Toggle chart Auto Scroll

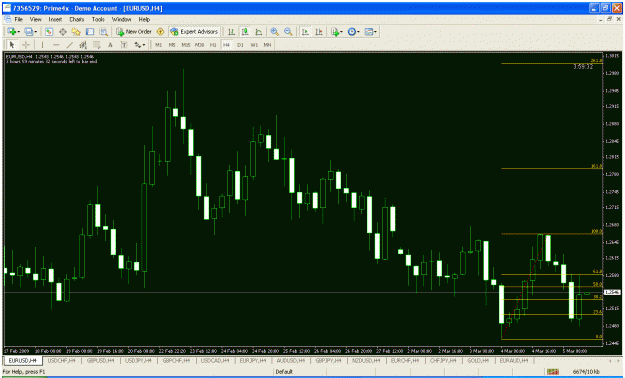(x=305, y=32)
